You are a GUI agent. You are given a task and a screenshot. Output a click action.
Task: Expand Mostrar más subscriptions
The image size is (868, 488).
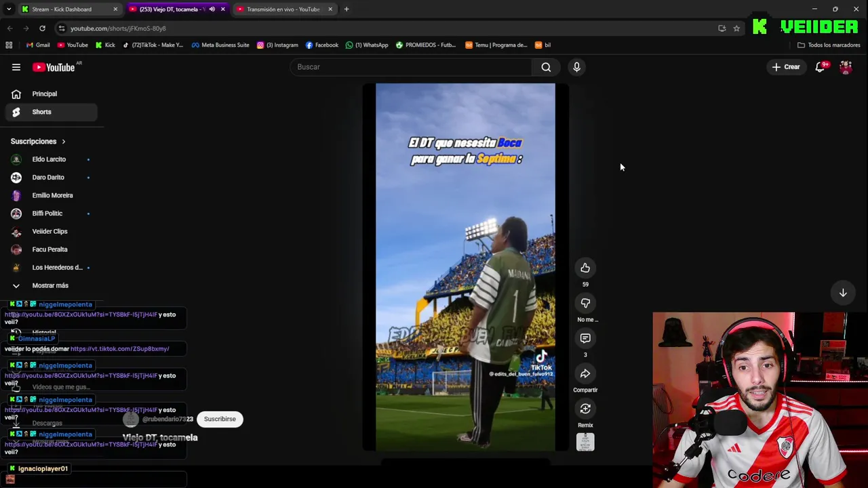click(52, 286)
